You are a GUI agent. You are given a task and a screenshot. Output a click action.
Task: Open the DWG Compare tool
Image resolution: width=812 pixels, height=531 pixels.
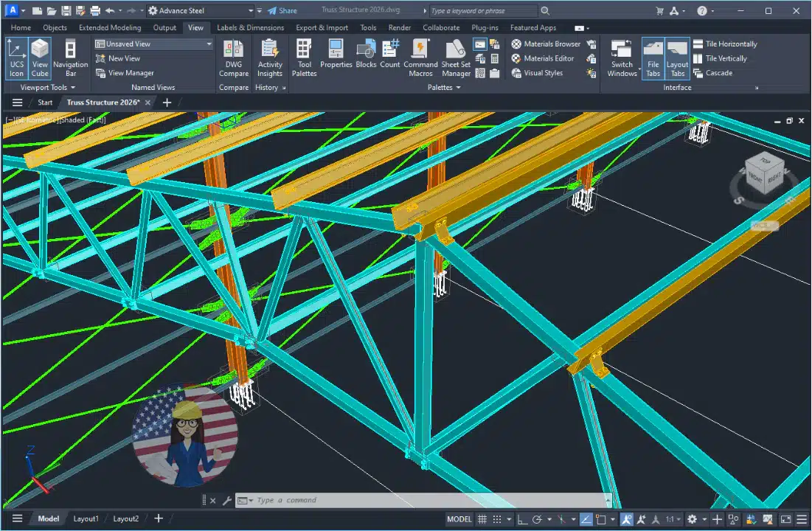coord(233,58)
